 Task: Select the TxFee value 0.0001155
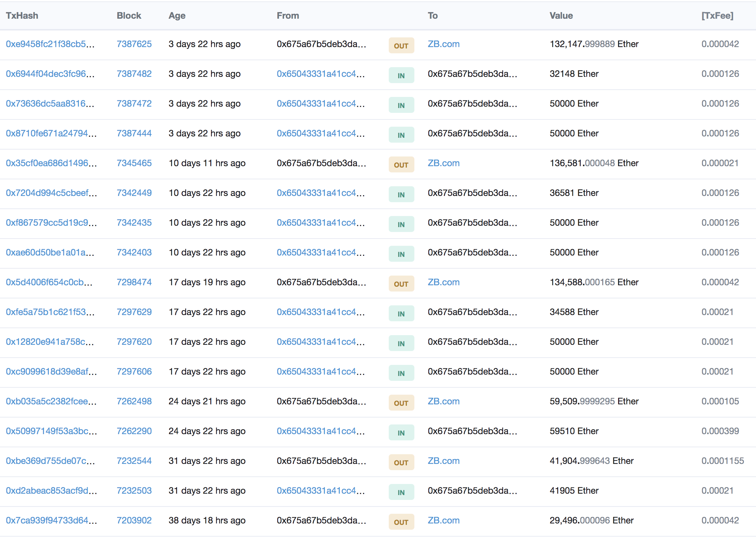723,461
